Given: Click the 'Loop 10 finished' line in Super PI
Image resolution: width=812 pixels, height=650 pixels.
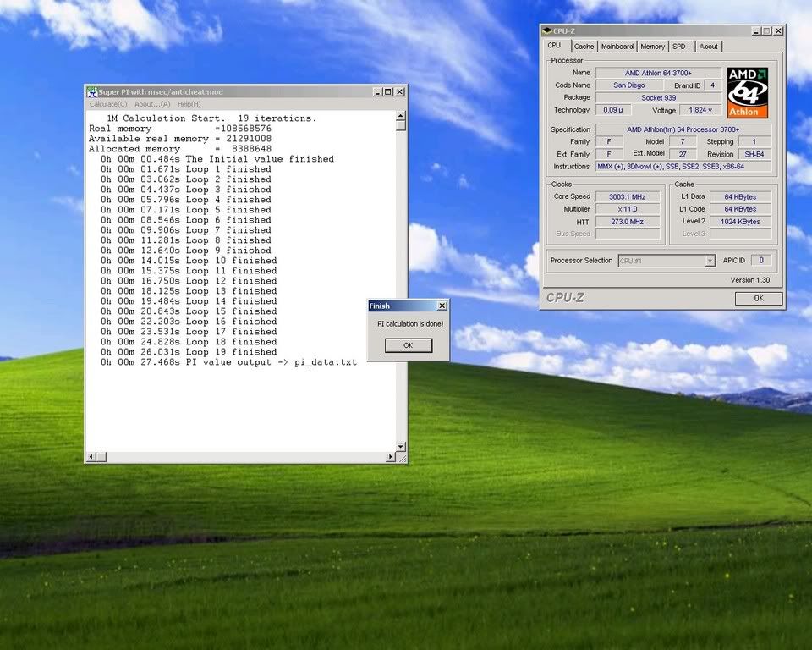Looking at the screenshot, I should 189,261.
